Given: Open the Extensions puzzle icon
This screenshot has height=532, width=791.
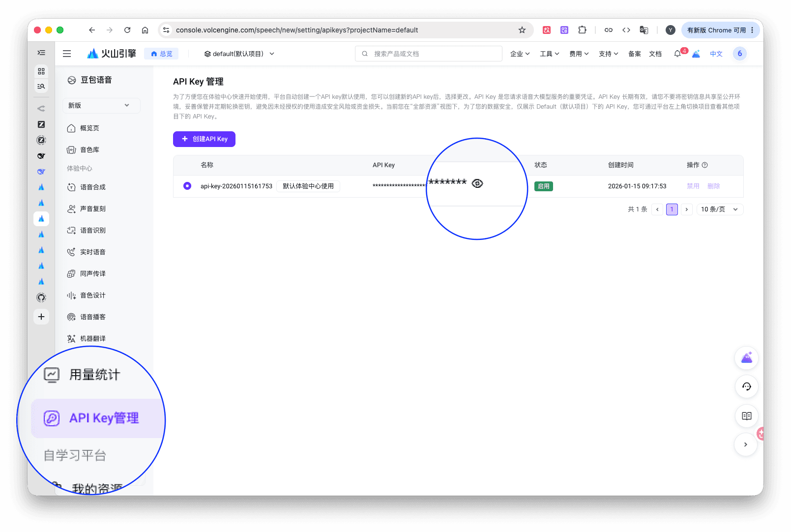Looking at the screenshot, I should coord(582,30).
